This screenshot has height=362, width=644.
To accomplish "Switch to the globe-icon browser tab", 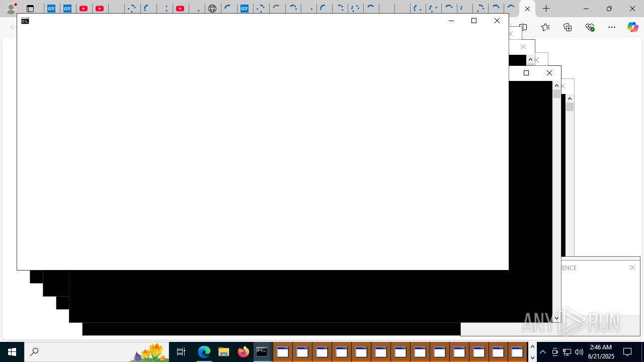I will pyautogui.click(x=212, y=9).
